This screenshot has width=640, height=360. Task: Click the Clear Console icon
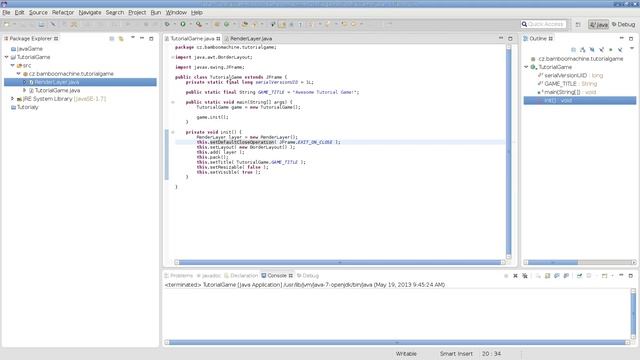pyautogui.click(x=538, y=276)
